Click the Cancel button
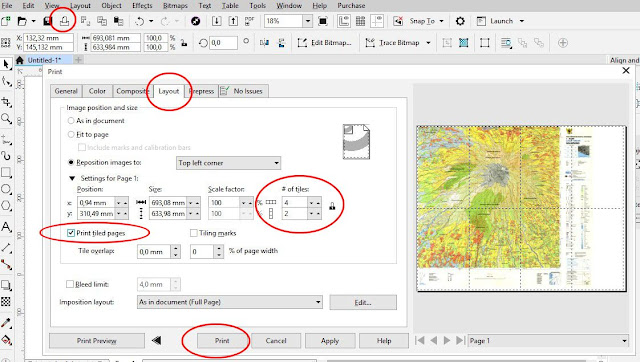The height and width of the screenshot is (362, 640). pos(276,340)
